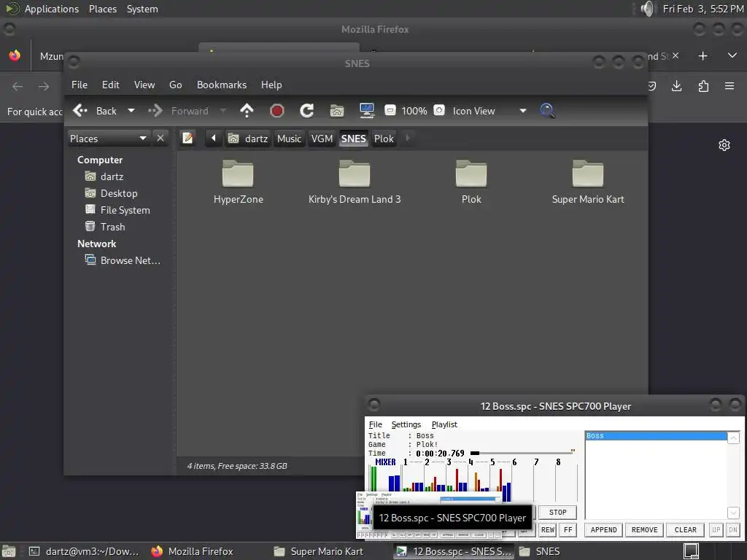Click the REW button in player
Screen dimensions: 747x560
pyautogui.click(x=547, y=529)
